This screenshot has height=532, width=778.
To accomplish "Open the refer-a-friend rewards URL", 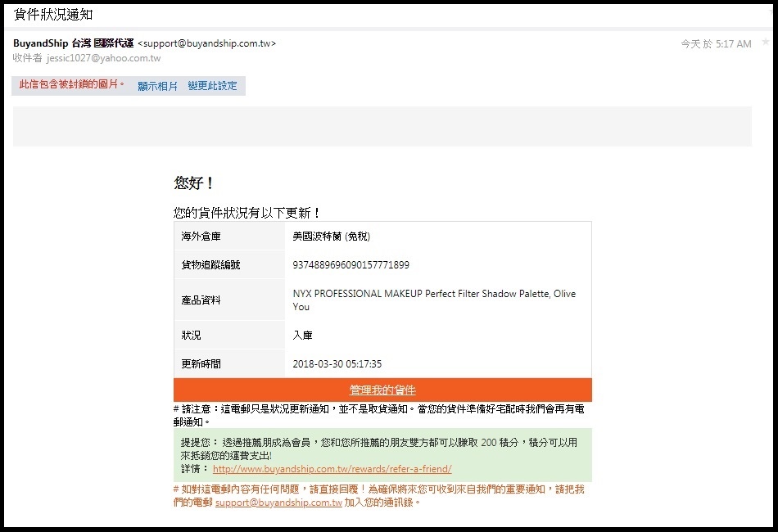I will 332,469.
